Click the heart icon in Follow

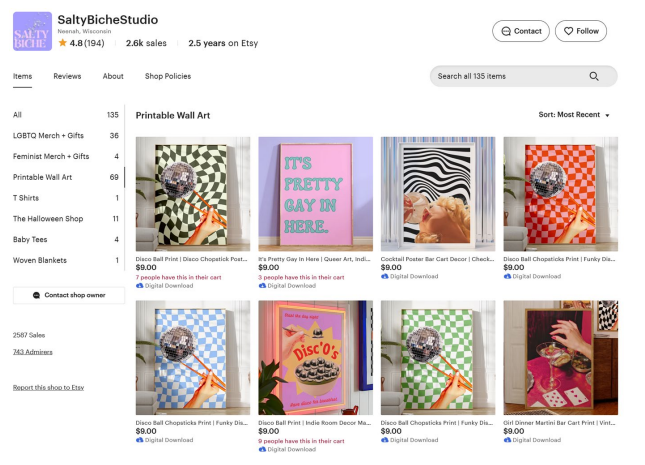point(568,31)
